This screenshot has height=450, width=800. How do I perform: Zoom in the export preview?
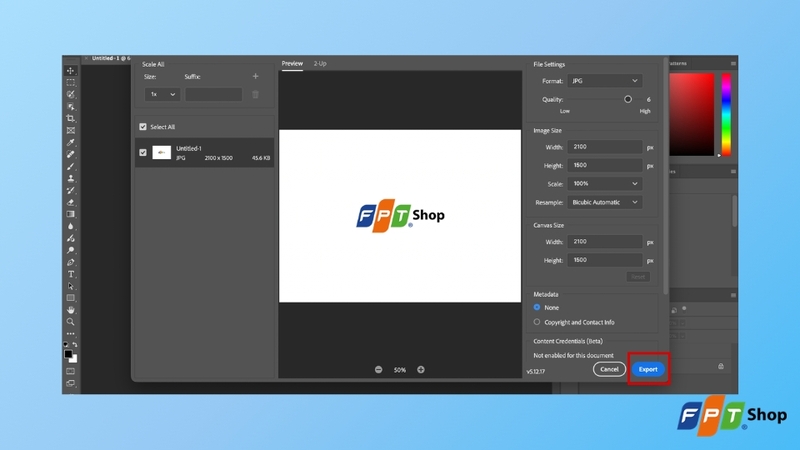[x=421, y=369]
